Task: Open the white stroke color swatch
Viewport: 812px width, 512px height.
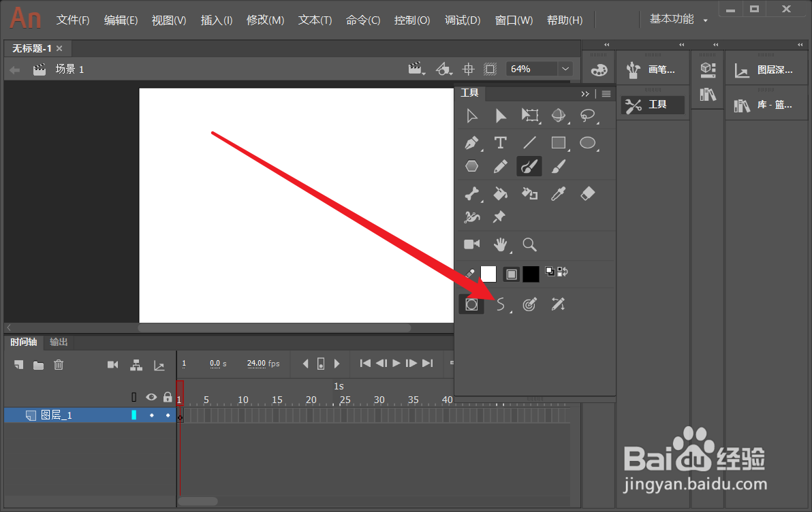Action: coord(488,274)
